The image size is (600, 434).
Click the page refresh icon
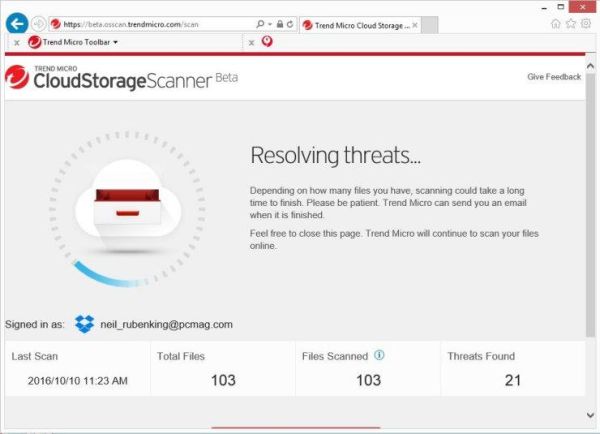290,24
